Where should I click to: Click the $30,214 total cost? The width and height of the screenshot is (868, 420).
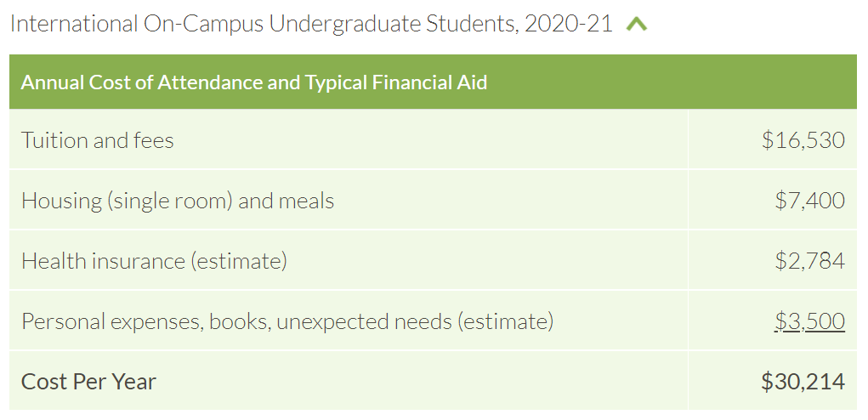(x=803, y=381)
